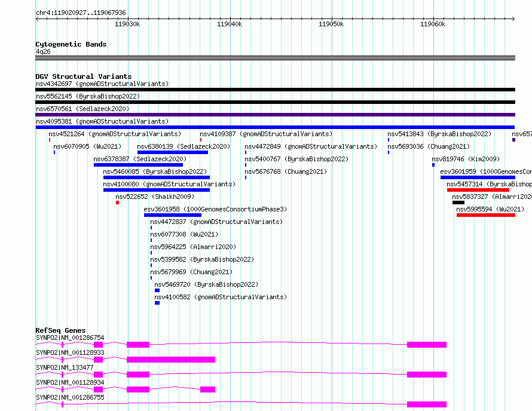Open the nsv5679969 Chuang2021 label
Image resolution: width=532 pixels, height=411 pixels.
pos(191,272)
